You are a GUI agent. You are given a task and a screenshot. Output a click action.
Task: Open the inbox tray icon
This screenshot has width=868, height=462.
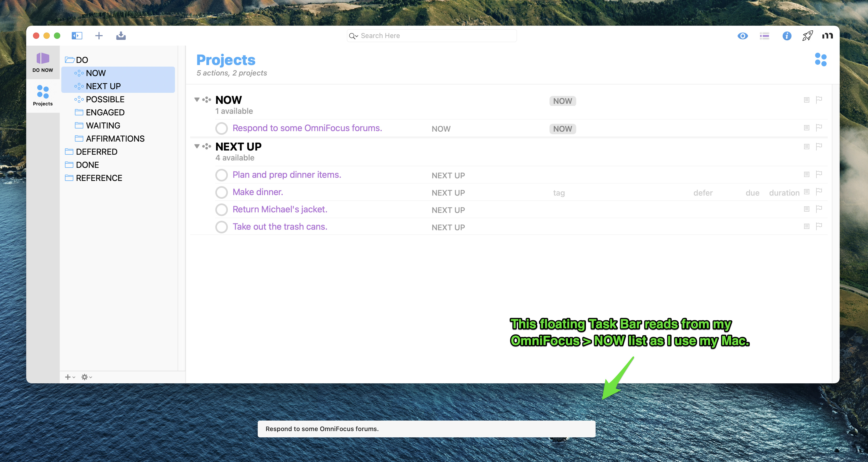(x=121, y=35)
